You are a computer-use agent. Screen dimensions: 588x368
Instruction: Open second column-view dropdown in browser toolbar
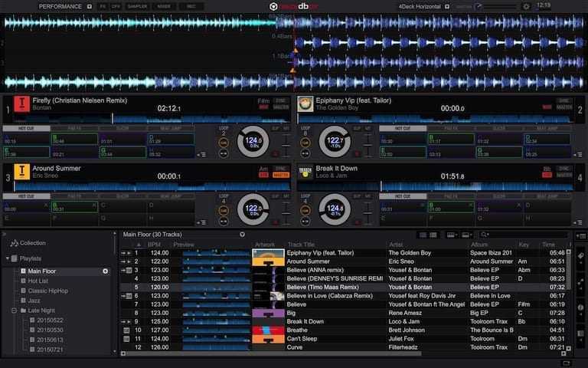tap(467, 235)
